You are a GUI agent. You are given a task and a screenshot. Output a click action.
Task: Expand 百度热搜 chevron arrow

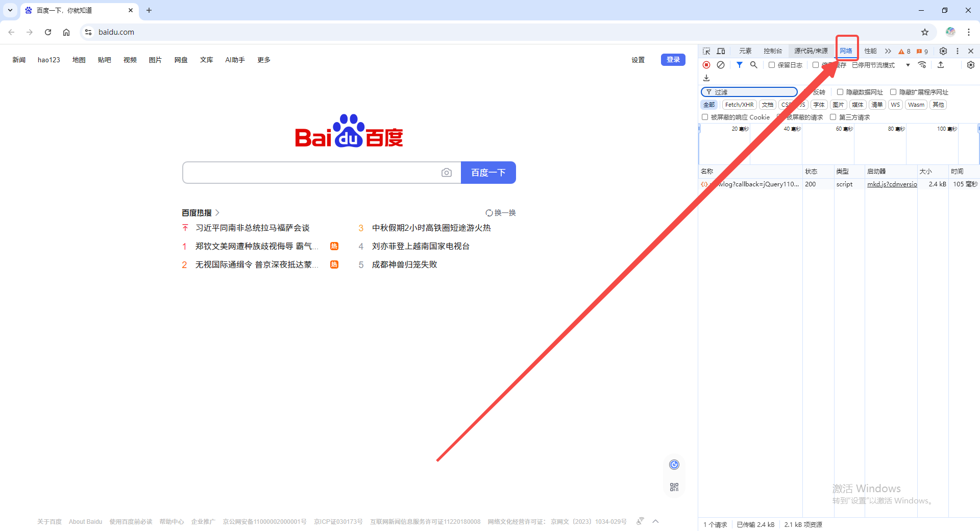click(217, 212)
